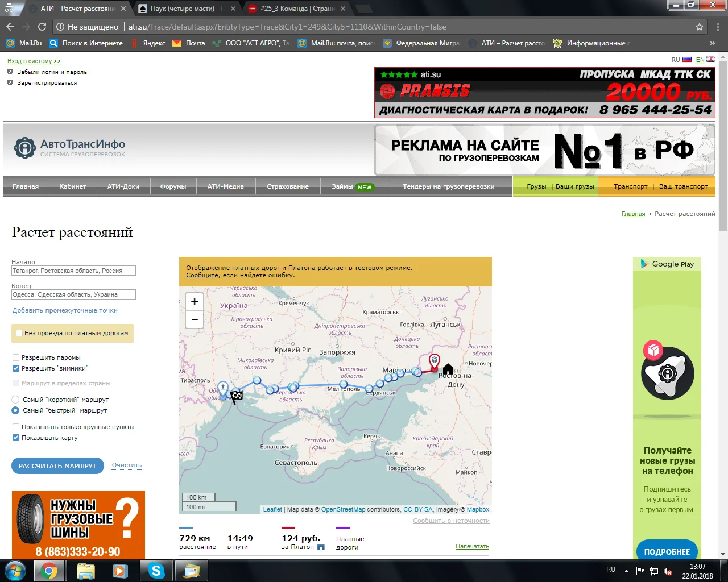Image resolution: width=728 pixels, height=582 pixels.
Task: Open Google Play badge
Action: coord(667,264)
